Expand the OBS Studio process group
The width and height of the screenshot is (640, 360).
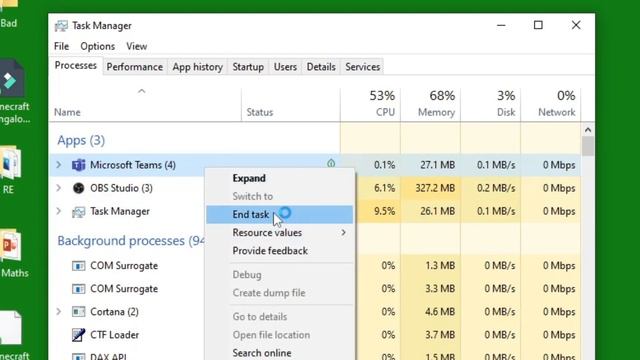coord(59,188)
